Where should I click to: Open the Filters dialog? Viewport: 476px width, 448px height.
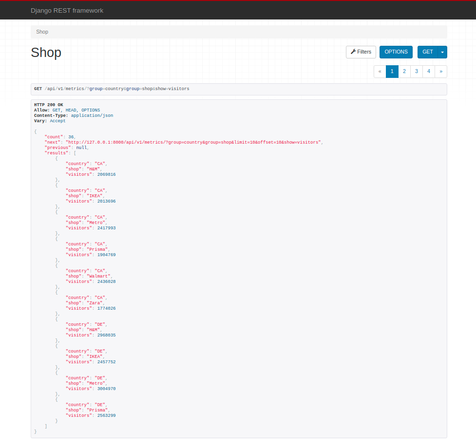point(361,52)
